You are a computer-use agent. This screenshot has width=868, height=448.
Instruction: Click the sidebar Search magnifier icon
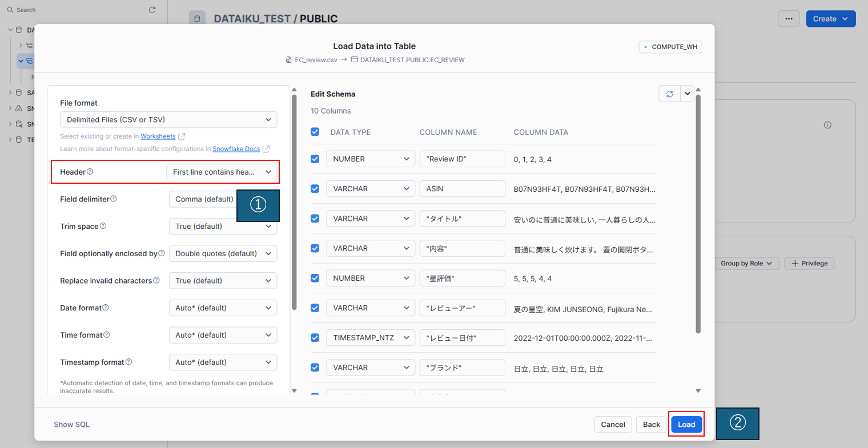point(10,10)
